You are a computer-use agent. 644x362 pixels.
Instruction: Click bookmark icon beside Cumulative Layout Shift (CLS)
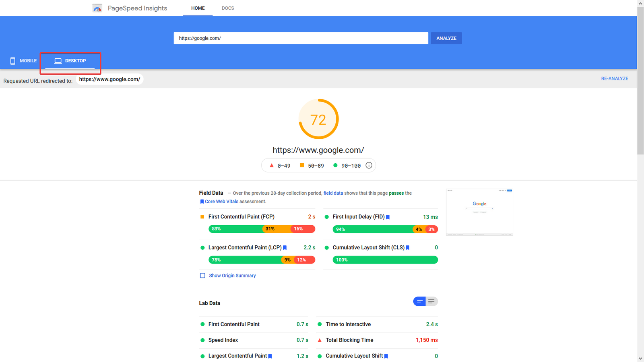coord(408,248)
